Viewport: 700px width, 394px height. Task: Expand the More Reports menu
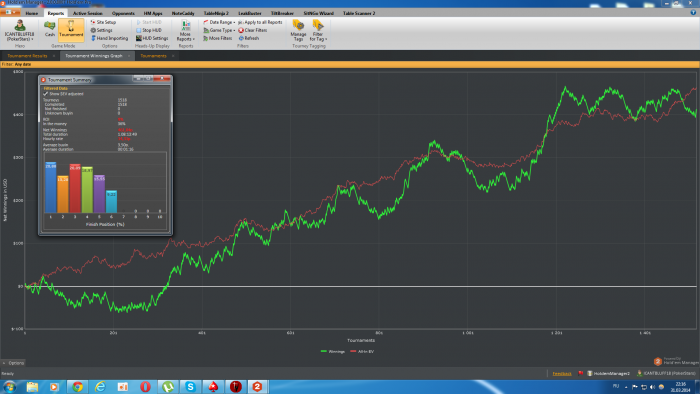(186, 31)
